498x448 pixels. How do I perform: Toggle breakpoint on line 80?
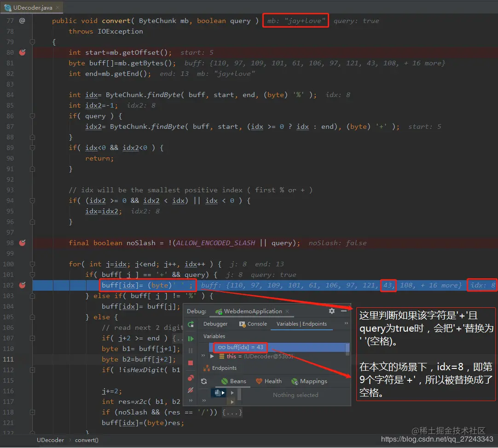point(22,52)
